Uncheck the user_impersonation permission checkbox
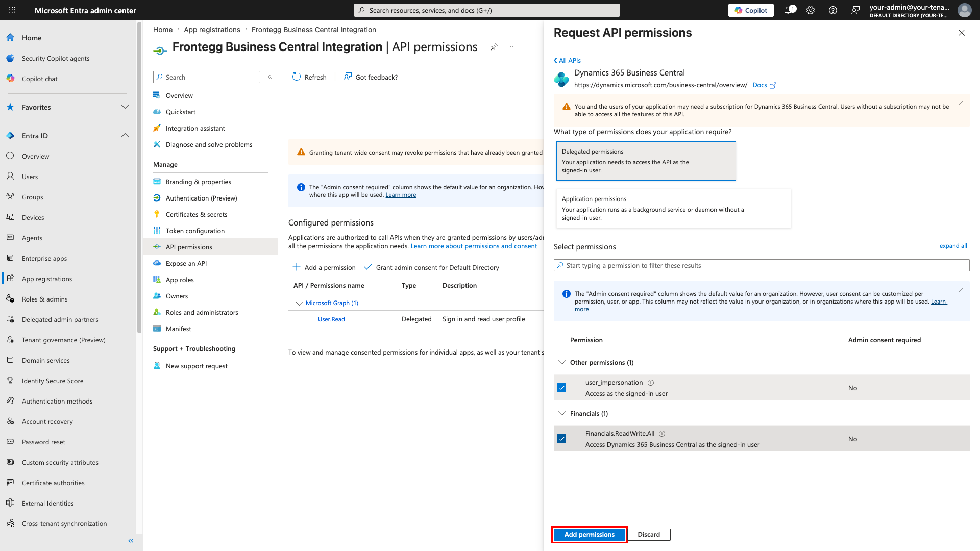Screen dimensions: 980x551 point(561,388)
